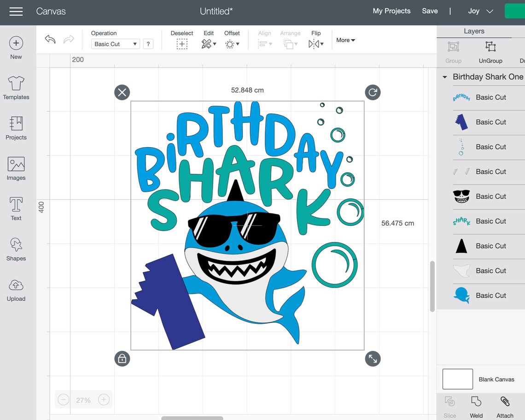The height and width of the screenshot is (420, 525).
Task: Collapse the Birthday Shark One group
Action: point(445,77)
